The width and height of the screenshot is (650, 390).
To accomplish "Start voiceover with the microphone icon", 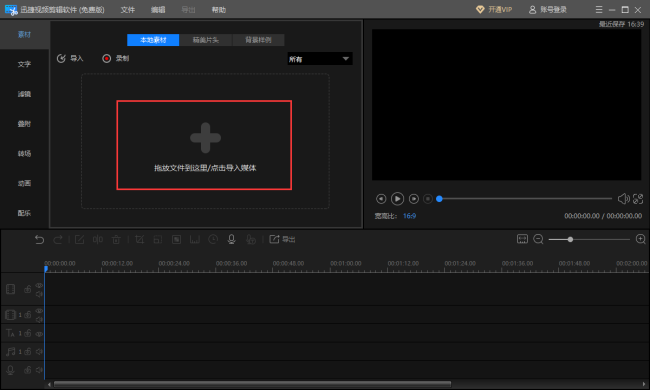I will 232,239.
